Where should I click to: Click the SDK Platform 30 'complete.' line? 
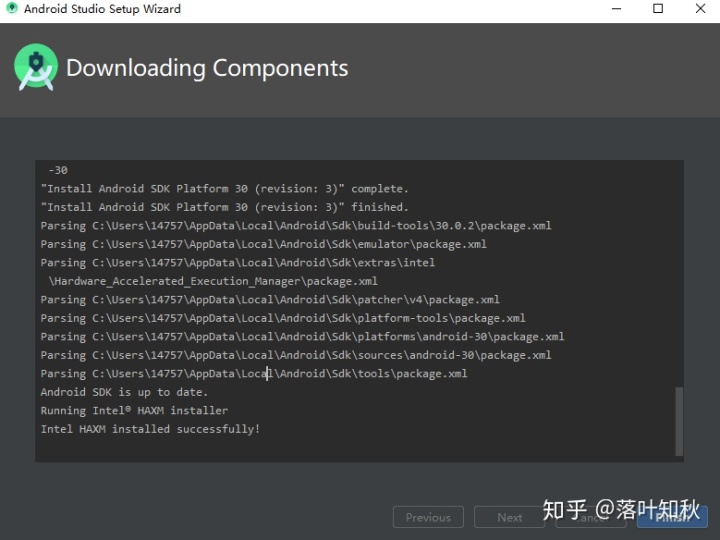[x=224, y=189]
